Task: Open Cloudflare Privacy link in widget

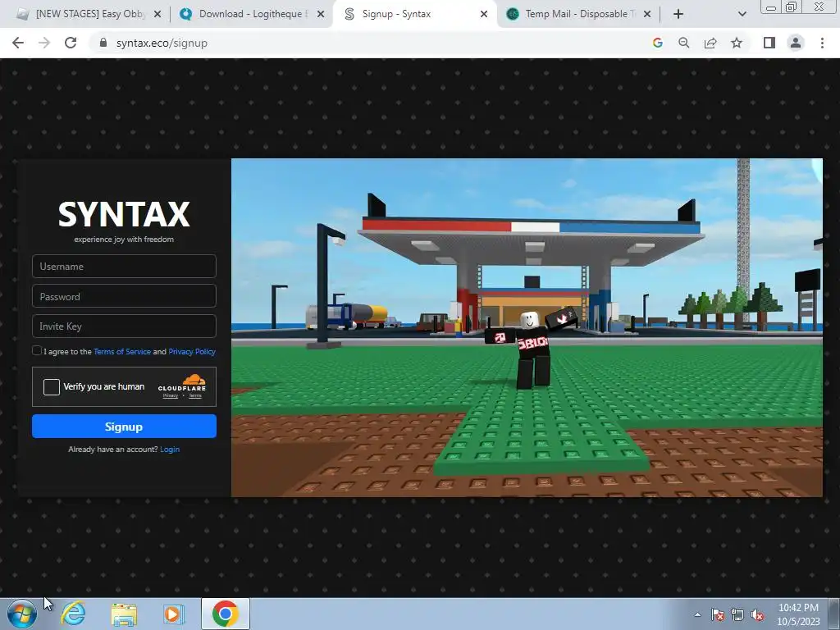Action: click(171, 396)
